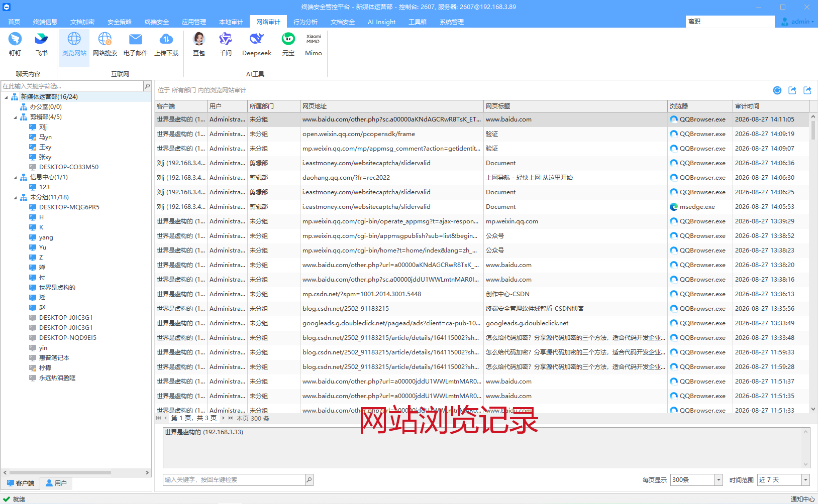Open the Xiaomi Mimo AI tool audit
This screenshot has height=504, width=818.
[314, 44]
